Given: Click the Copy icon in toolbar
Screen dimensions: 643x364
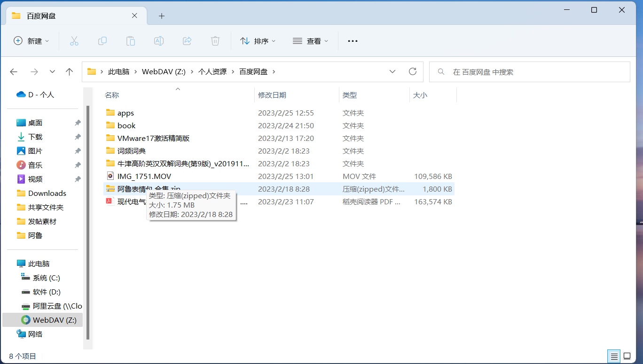Looking at the screenshot, I should click(x=102, y=41).
